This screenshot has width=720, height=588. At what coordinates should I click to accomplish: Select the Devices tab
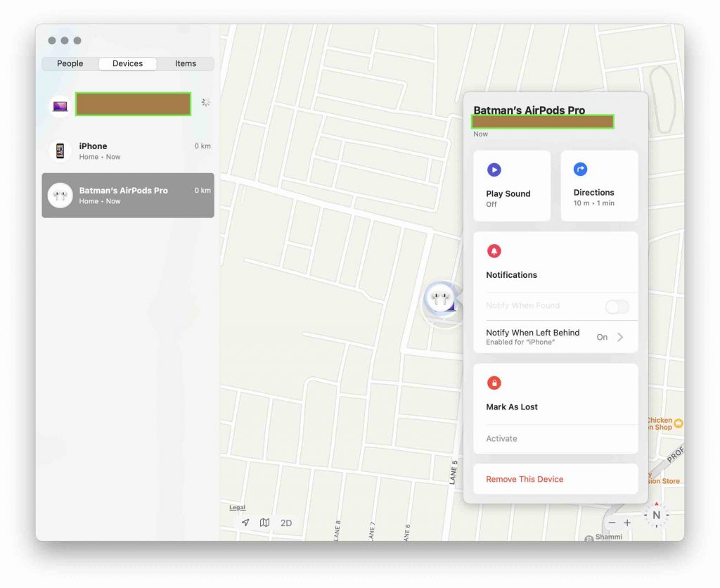coord(127,63)
